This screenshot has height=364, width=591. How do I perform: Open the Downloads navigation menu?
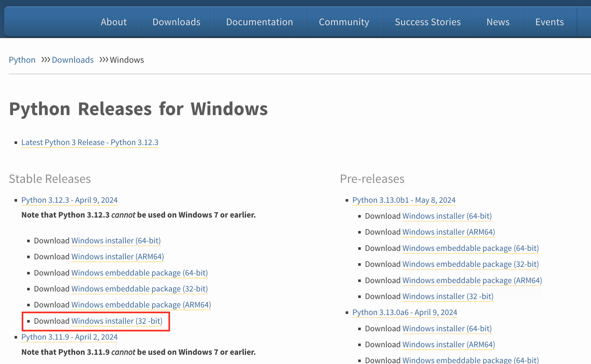(176, 22)
